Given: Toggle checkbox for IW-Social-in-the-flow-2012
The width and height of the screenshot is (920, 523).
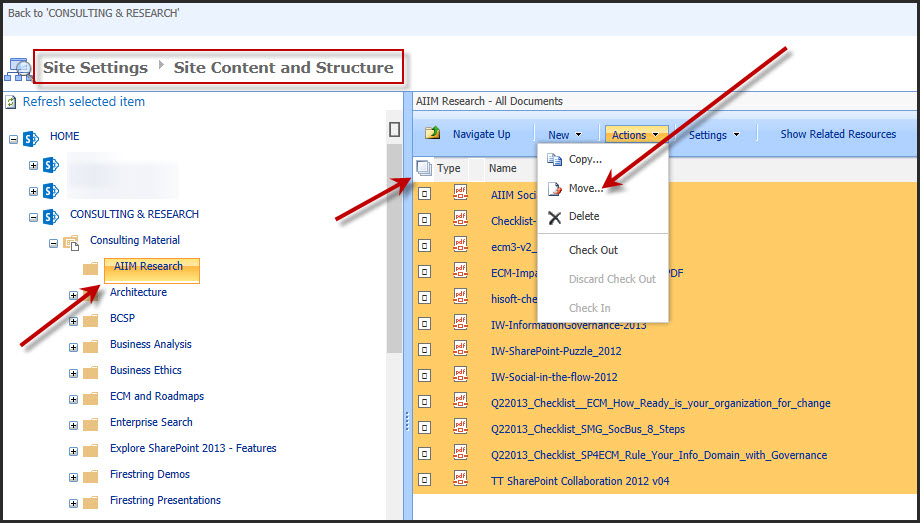Looking at the screenshot, I should tap(424, 376).
